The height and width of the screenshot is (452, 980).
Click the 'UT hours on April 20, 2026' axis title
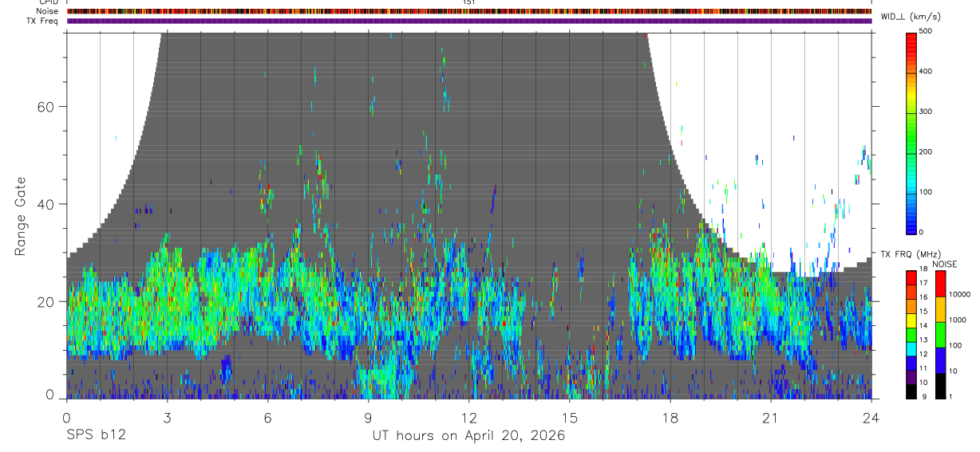pos(468,436)
